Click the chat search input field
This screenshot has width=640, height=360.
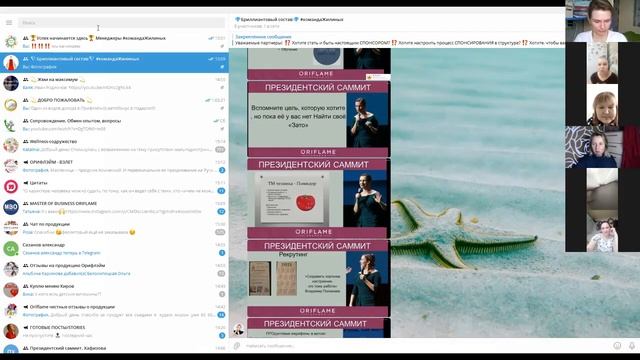click(121, 23)
